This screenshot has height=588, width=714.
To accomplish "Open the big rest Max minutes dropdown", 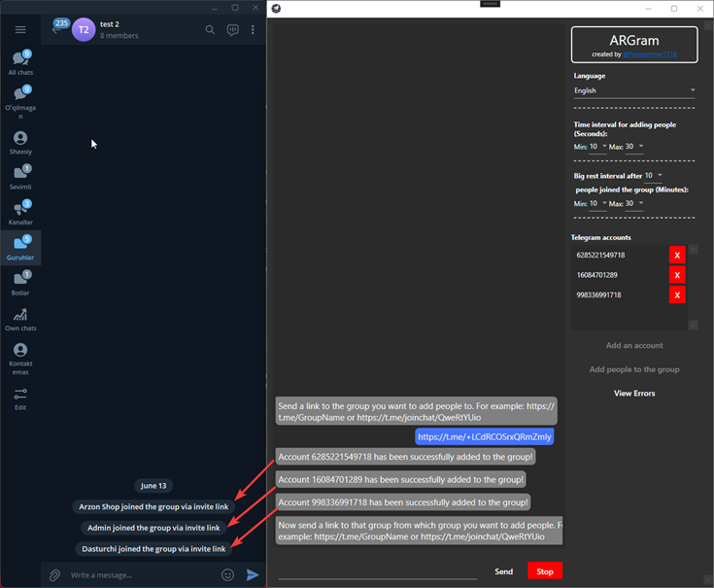I will pos(633,203).
